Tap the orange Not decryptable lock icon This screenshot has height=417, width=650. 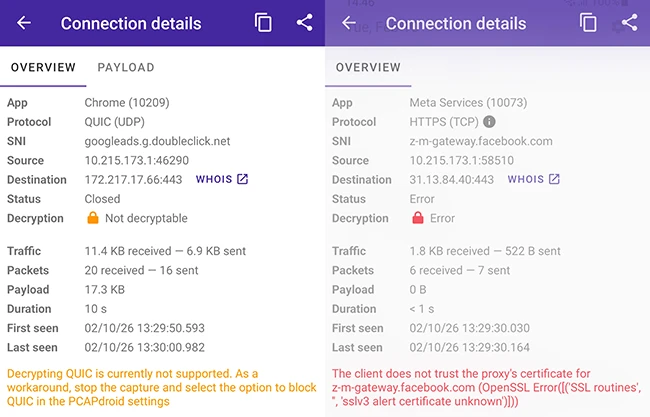pos(93,218)
